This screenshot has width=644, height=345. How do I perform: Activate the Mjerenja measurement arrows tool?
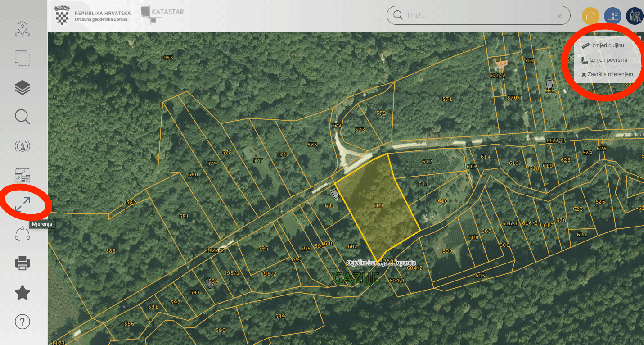23,204
